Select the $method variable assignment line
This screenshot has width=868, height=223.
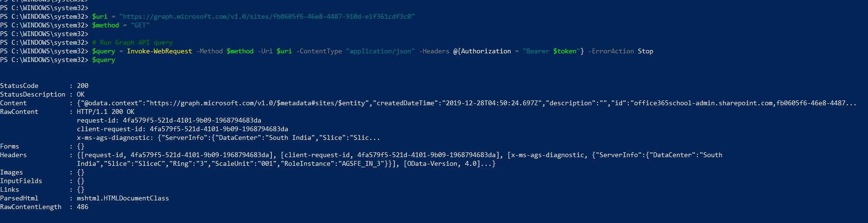[x=121, y=25]
